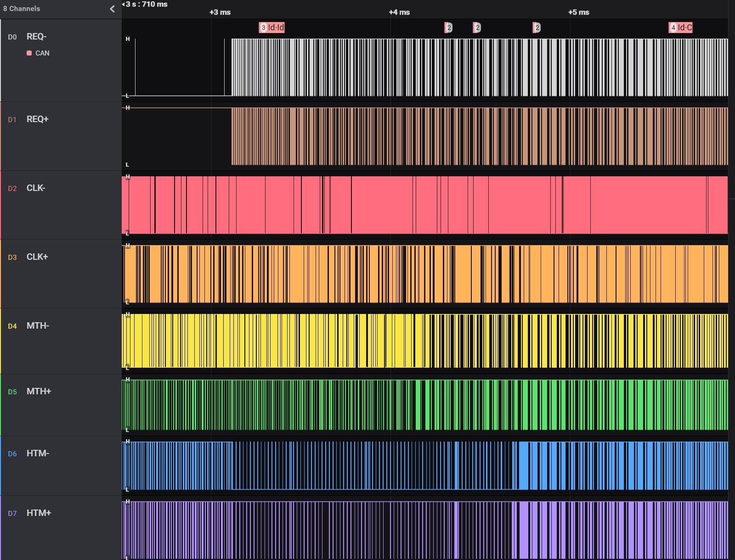
Task: Click the D5 channel index badge
Action: tap(12, 392)
